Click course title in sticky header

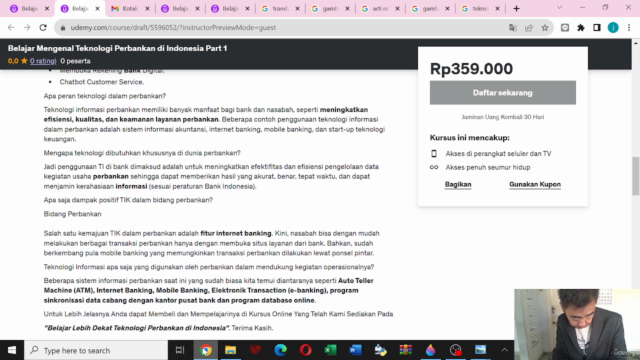point(118,48)
